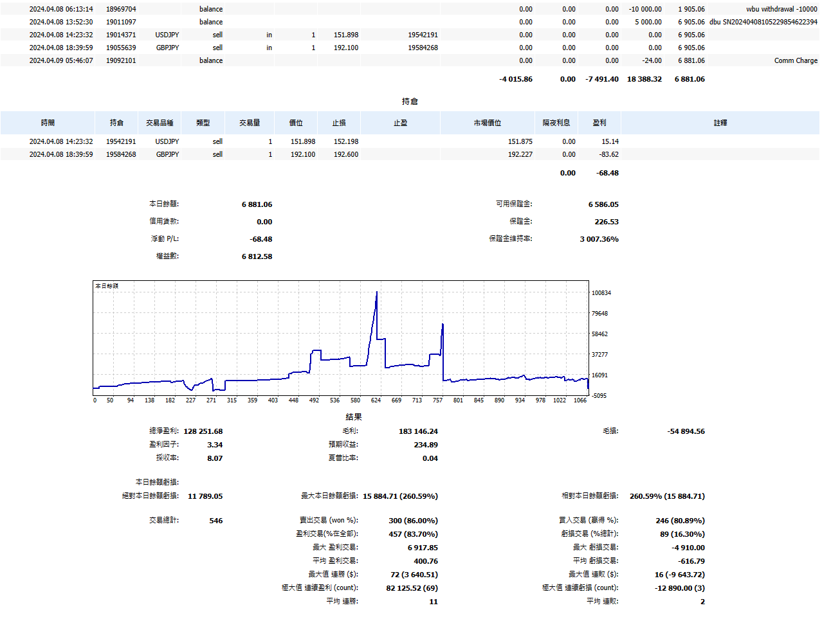The width and height of the screenshot is (840, 619).
Task: Click the 本日餘額 chart legend label
Action: (107, 286)
